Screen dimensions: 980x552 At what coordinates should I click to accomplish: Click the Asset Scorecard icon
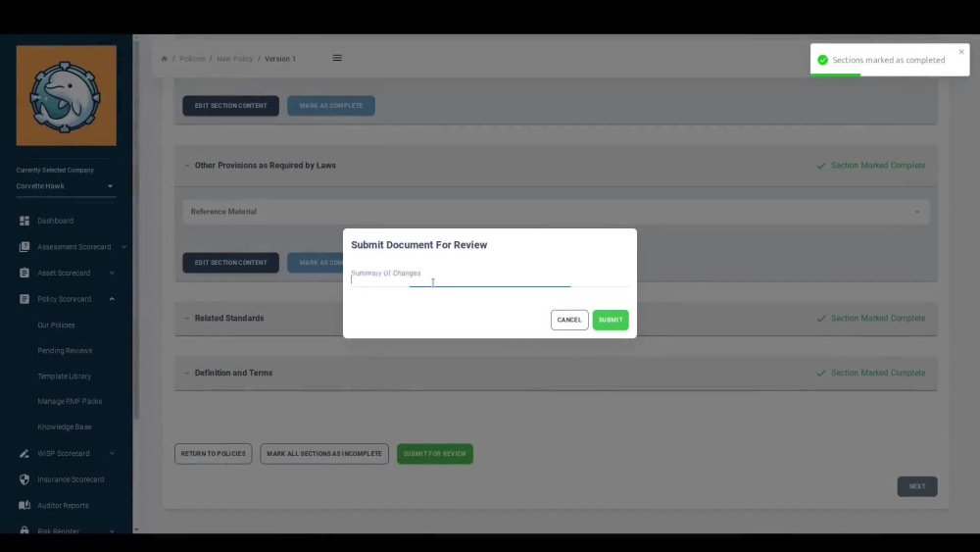pyautogui.click(x=24, y=274)
